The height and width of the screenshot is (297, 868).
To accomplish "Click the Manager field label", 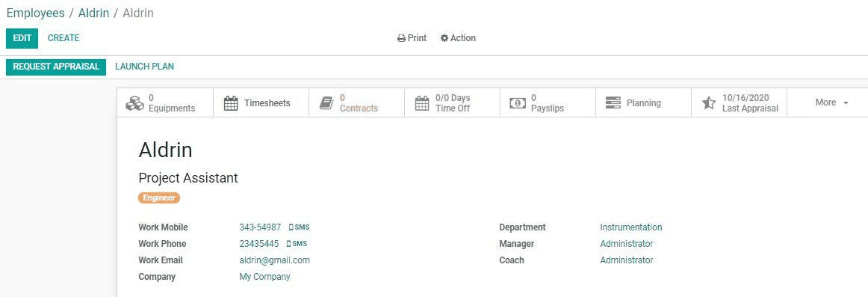I will 517,244.
